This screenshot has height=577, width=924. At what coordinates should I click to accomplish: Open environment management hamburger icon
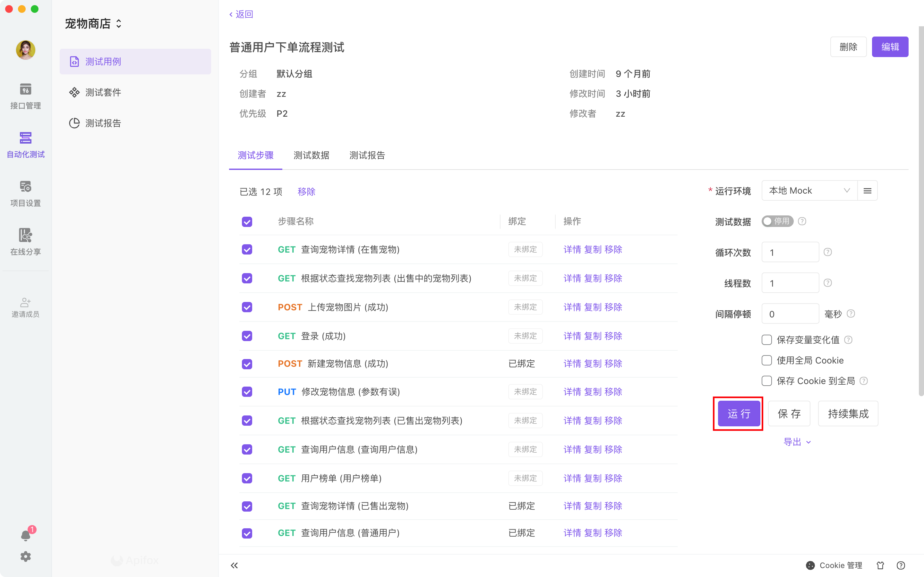[x=867, y=190]
